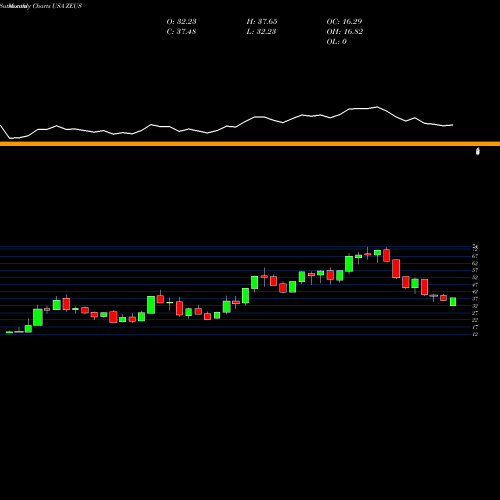The width and height of the screenshot is (500, 500).
Task: Click the orange horizontal separator line
Action: [x=250, y=144]
